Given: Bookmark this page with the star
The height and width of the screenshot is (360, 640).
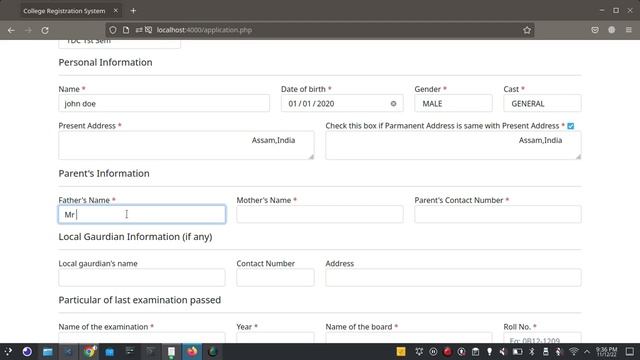Looking at the screenshot, I should coord(527,30).
